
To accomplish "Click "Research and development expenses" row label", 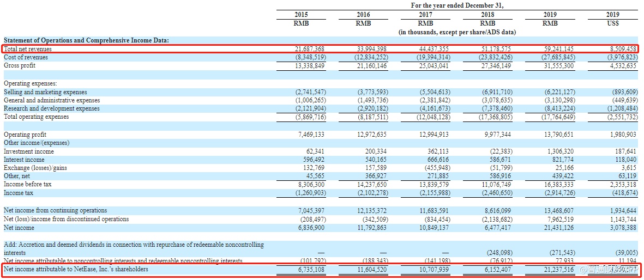I will [52, 108].
